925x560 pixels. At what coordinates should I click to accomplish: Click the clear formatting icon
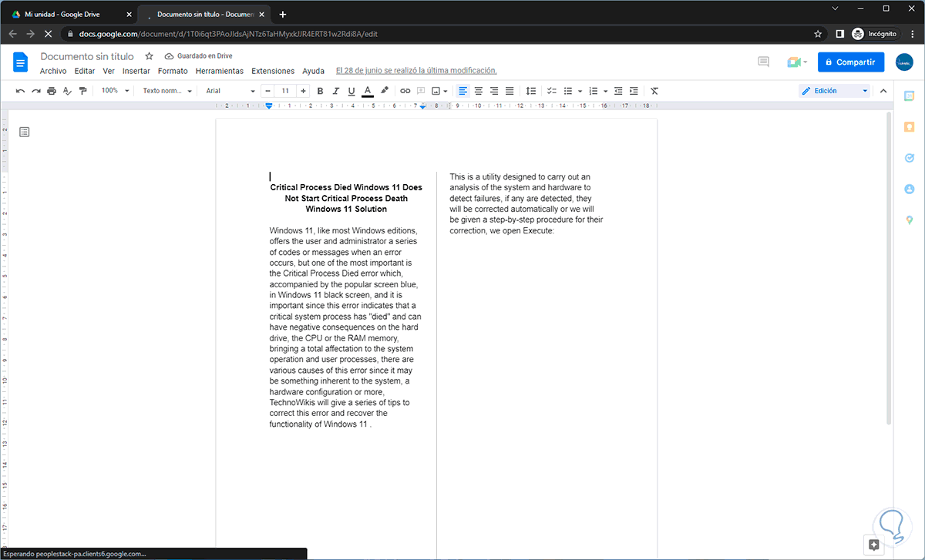pos(654,91)
